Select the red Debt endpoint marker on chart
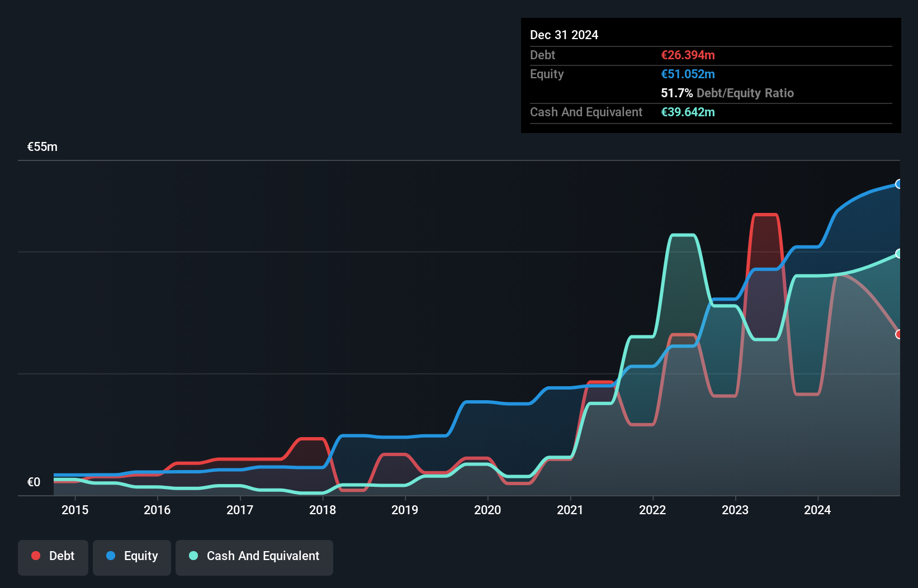This screenshot has height=588, width=918. [898, 334]
